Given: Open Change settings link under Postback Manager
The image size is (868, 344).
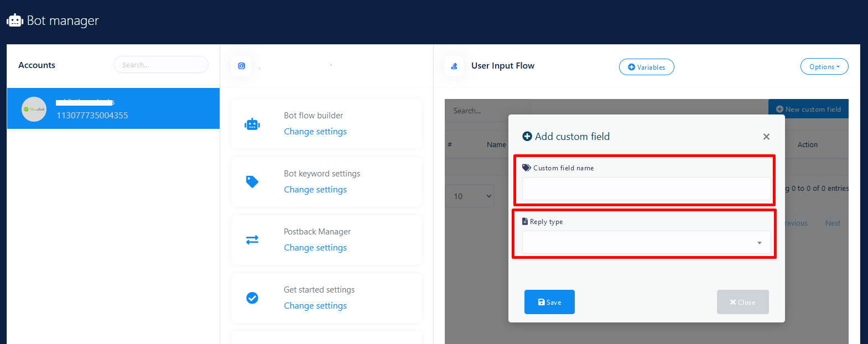Looking at the screenshot, I should point(315,248).
